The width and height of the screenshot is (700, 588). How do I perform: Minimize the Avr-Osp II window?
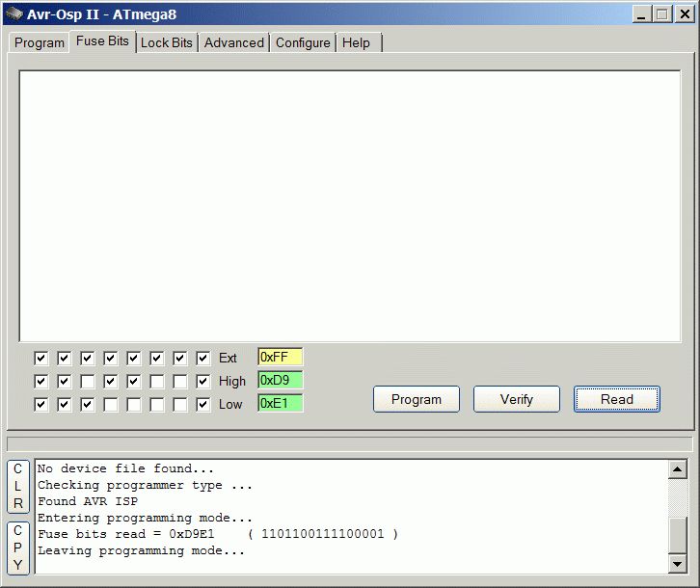point(641,14)
